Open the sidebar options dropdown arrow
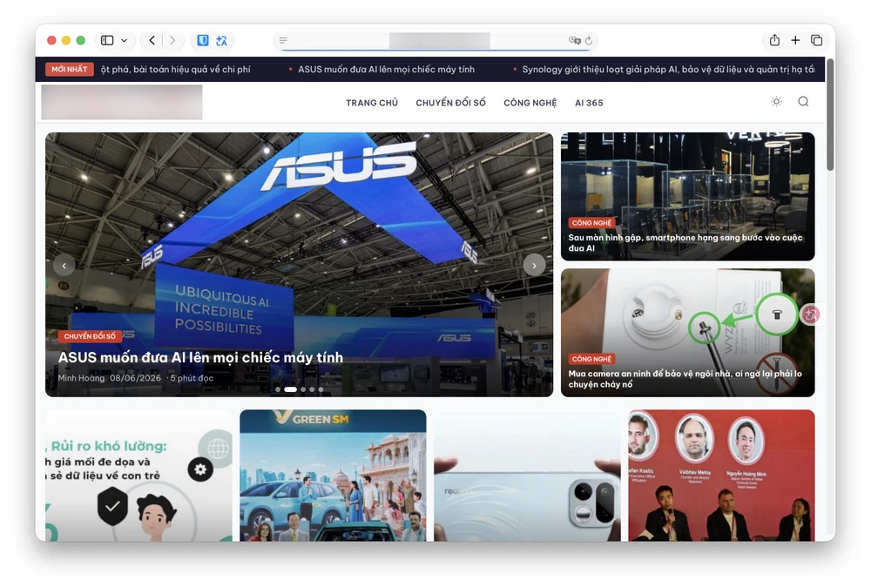The image size is (871, 588). (x=124, y=40)
